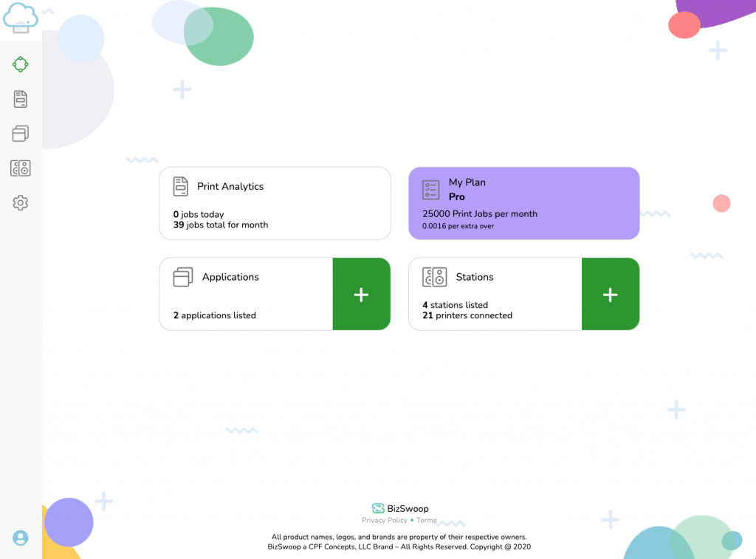Click the cloud printer logo icon
Viewport: 756px width, 559px height.
coord(21,17)
